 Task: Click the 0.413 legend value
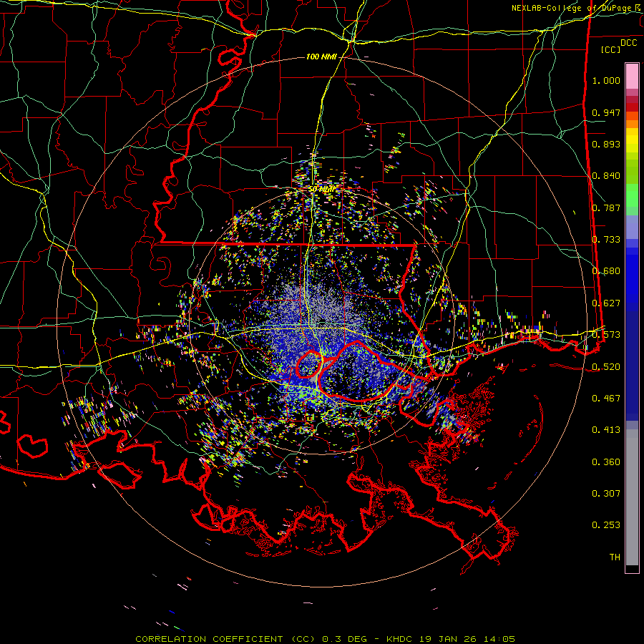(606, 430)
